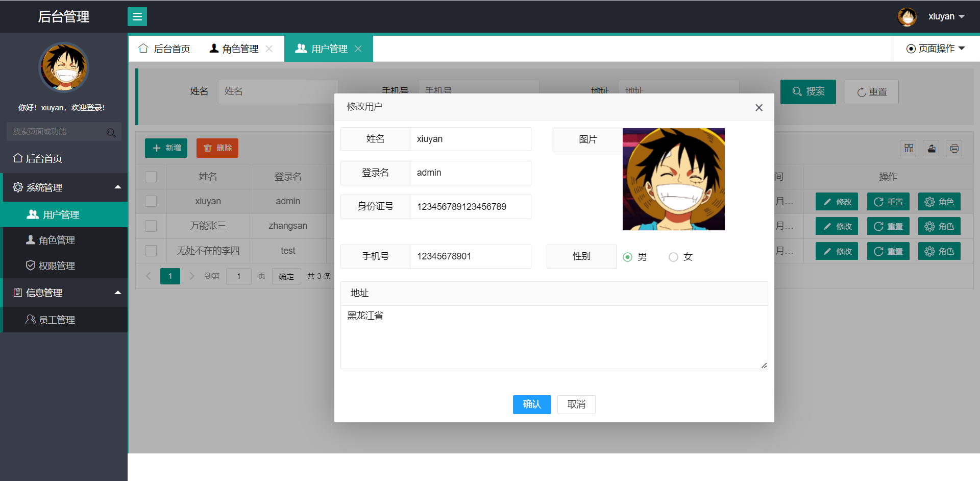Click the 姓名 search filter field
This screenshot has width=980, height=481.
(278, 92)
